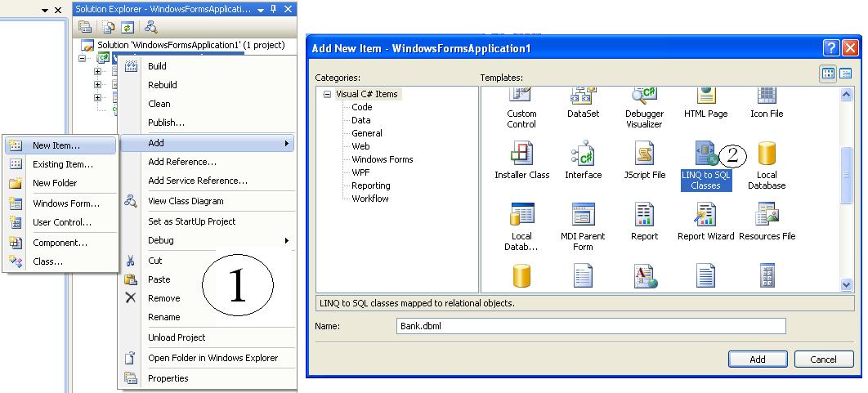Select the Installer Class template
Image resolution: width=868 pixels, height=393 pixels.
(x=522, y=160)
